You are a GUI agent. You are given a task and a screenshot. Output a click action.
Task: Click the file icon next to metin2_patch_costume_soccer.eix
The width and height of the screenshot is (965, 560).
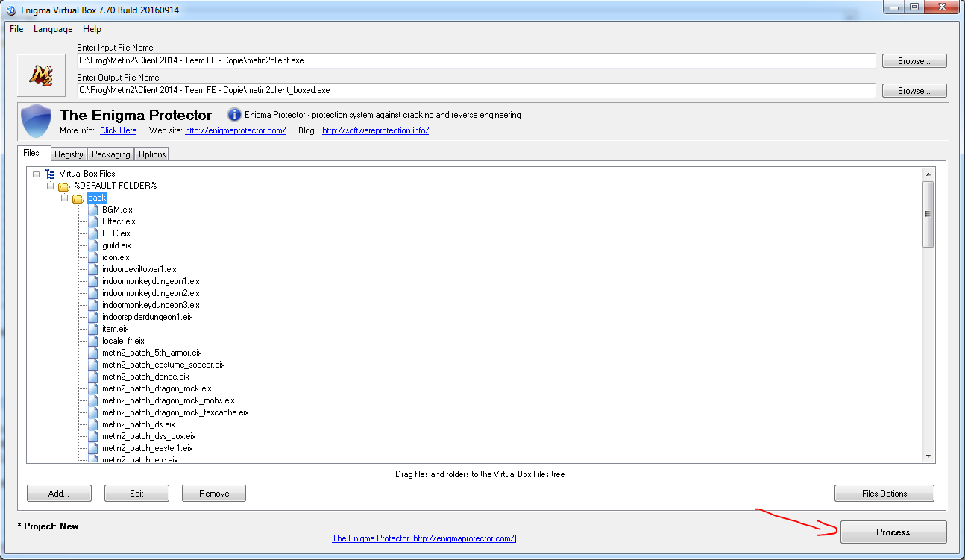pos(92,365)
